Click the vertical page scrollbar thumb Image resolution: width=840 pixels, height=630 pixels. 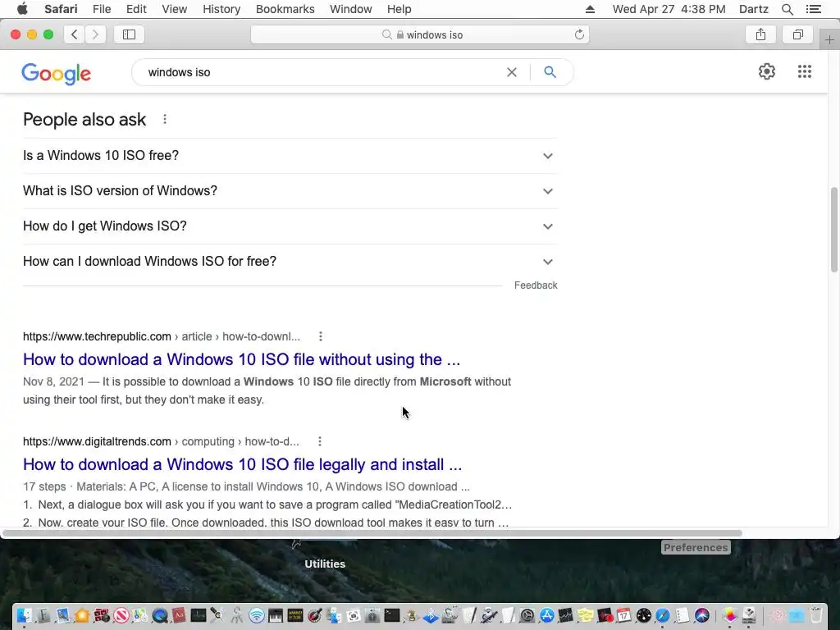[834, 230]
